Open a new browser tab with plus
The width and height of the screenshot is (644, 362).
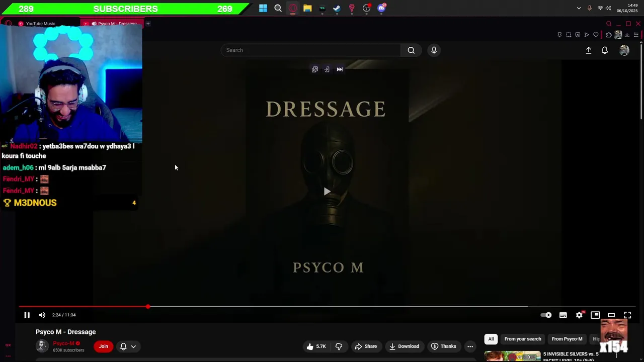point(148,24)
